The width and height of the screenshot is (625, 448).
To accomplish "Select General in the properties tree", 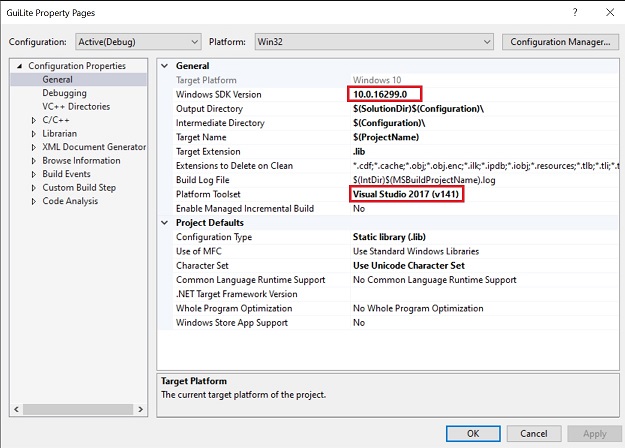I will [57, 80].
